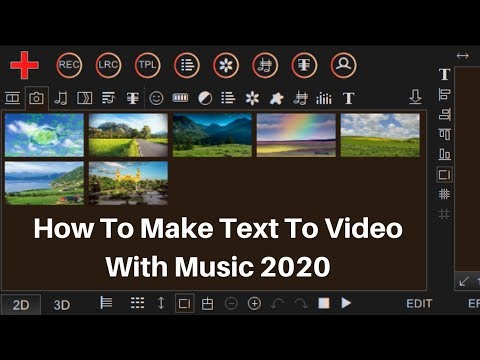This screenshot has width=480, height=360.
Task: Click the stop square button
Action: pyautogui.click(x=324, y=303)
